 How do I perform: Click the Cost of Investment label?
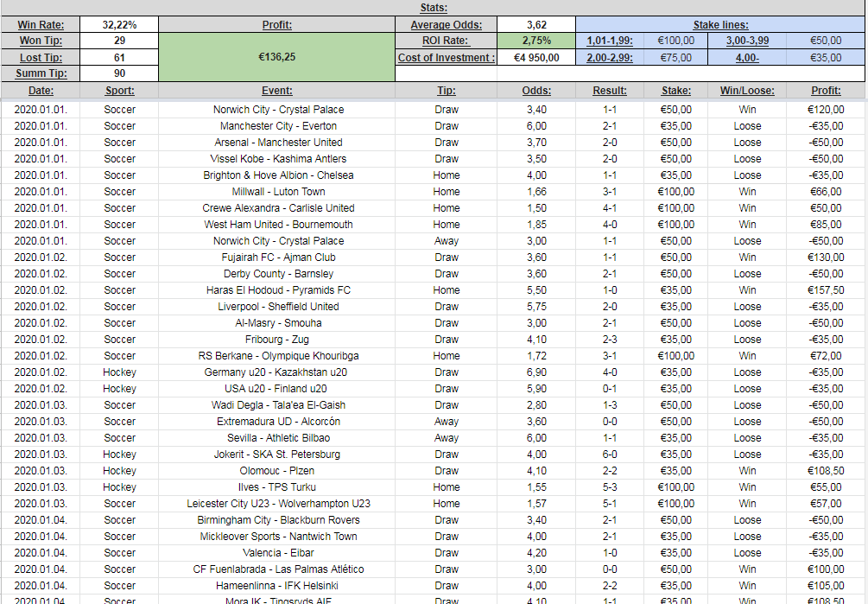click(x=446, y=58)
